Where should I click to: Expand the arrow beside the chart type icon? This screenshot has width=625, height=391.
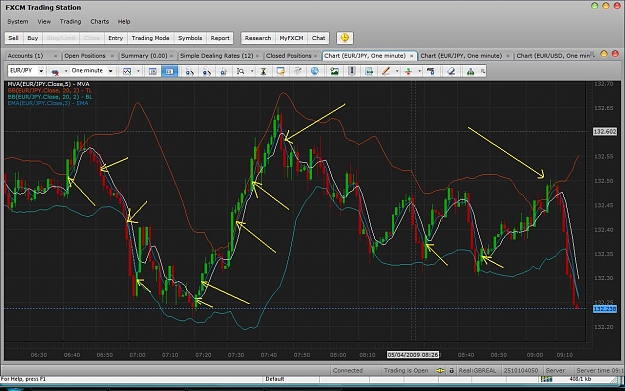(138, 71)
